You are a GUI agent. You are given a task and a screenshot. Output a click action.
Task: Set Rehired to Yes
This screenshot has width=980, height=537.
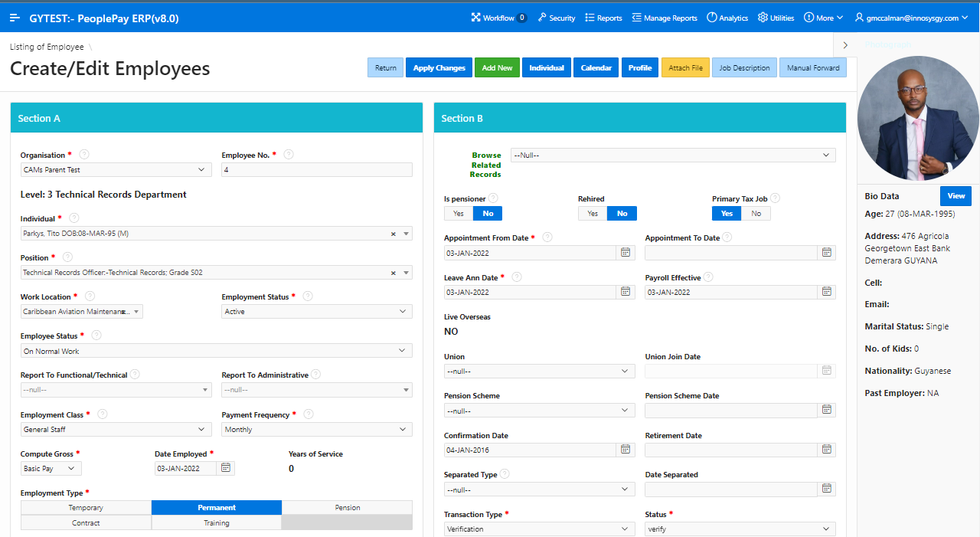pyautogui.click(x=592, y=214)
